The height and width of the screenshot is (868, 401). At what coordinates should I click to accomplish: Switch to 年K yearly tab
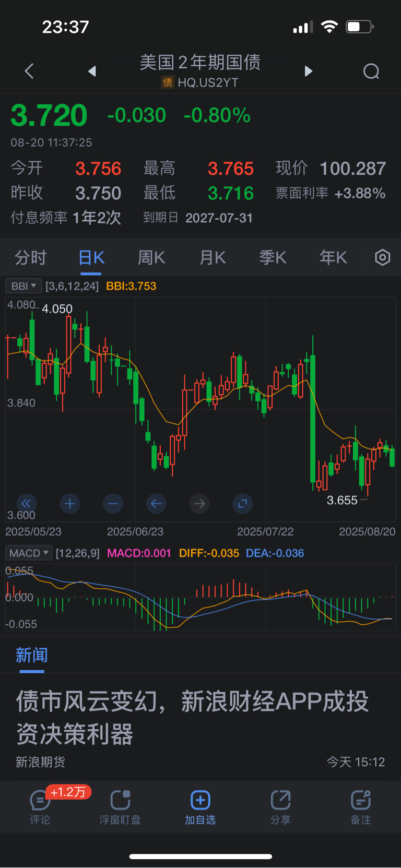pos(333,257)
